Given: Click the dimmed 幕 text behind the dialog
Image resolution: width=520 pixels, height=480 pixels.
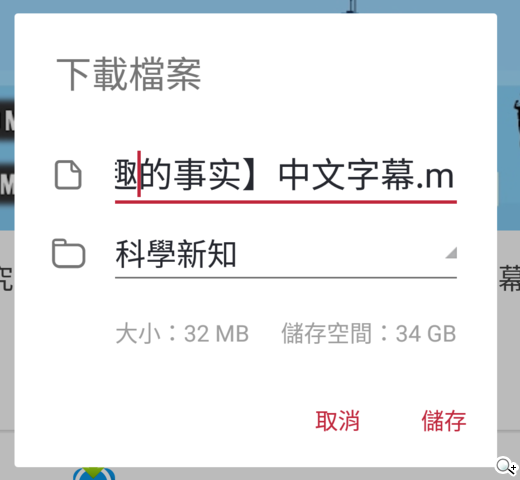Looking at the screenshot, I should point(509,279).
